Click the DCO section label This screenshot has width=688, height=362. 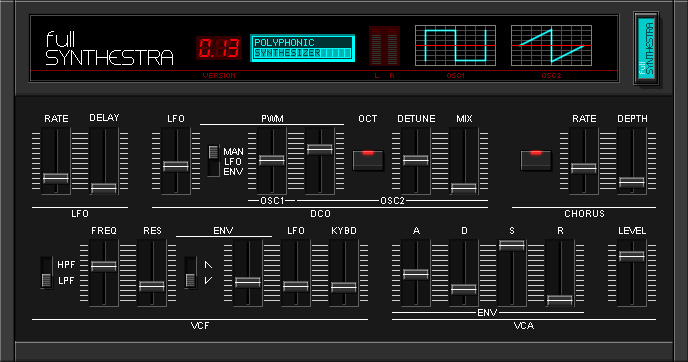pos(320,214)
